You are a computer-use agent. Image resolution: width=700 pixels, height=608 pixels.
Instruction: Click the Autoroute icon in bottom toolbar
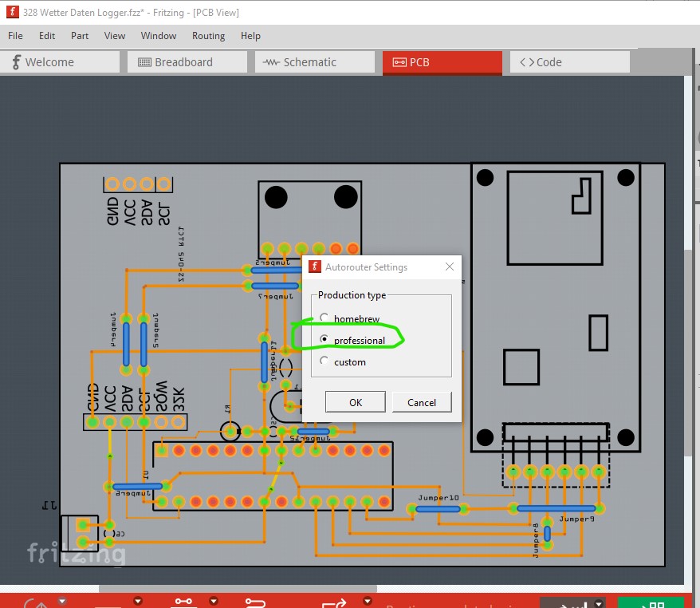point(255,603)
